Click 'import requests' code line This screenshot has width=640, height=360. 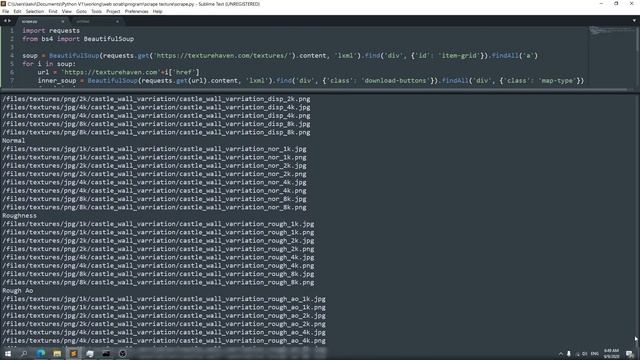click(x=51, y=31)
